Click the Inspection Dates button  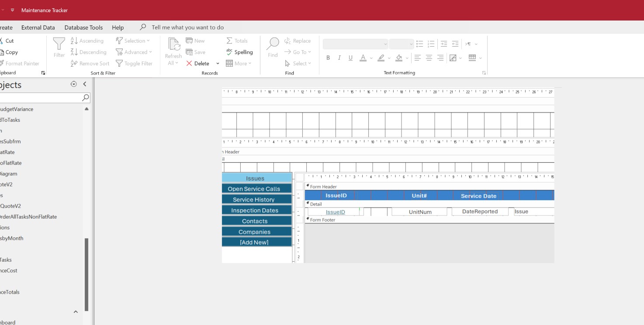pos(255,210)
